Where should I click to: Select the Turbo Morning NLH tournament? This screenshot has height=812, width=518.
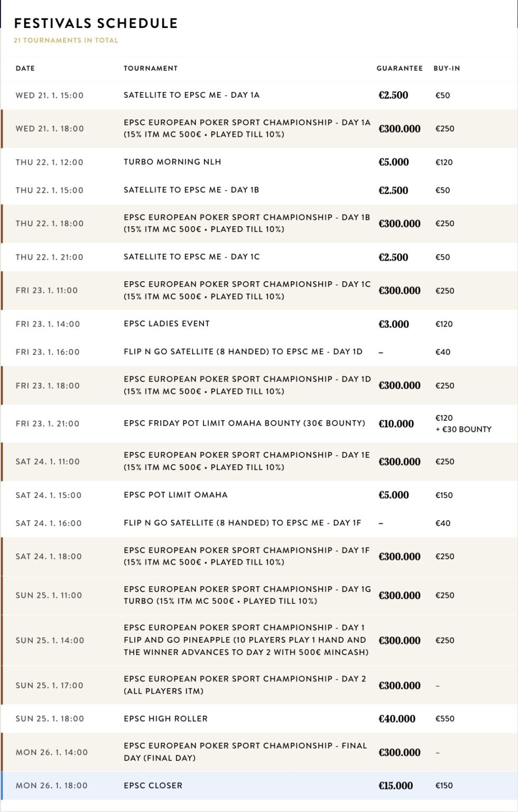(x=172, y=162)
